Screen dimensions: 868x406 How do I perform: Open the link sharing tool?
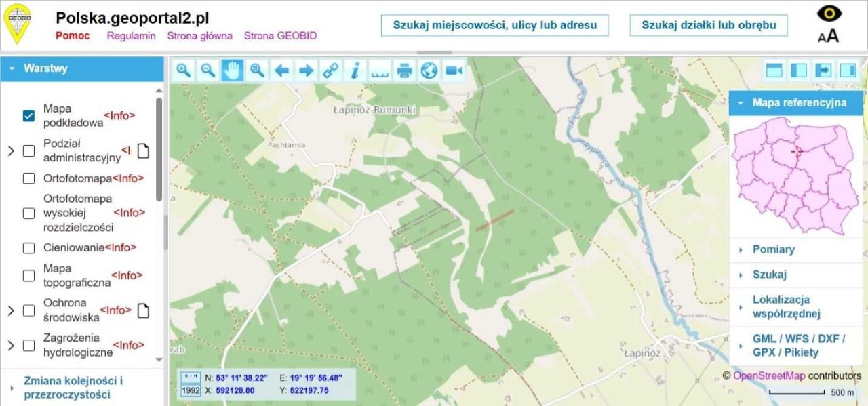[330, 70]
